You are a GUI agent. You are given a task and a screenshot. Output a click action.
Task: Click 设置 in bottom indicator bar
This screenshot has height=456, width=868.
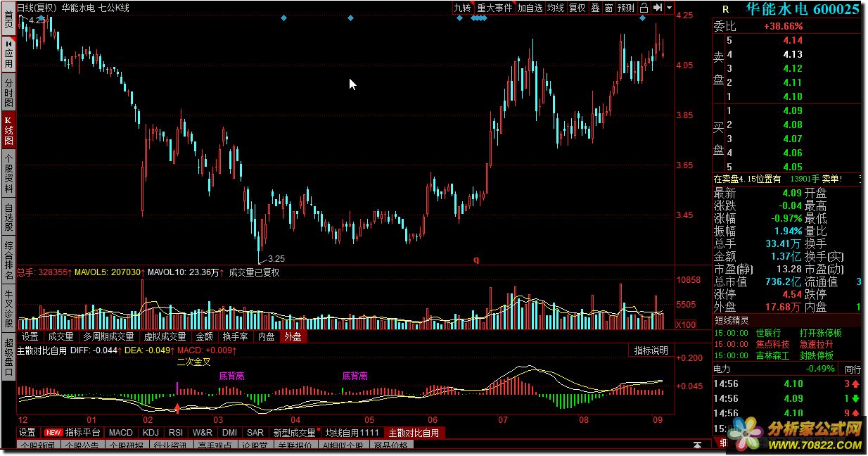coord(27,432)
